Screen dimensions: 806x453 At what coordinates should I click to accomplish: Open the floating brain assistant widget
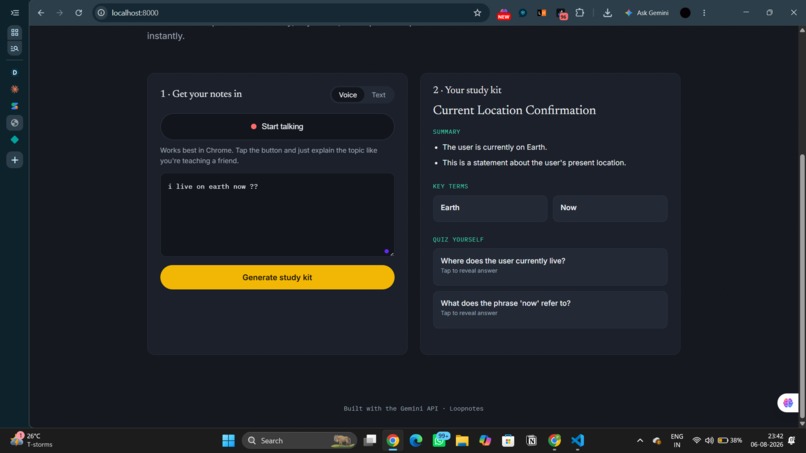tap(787, 403)
